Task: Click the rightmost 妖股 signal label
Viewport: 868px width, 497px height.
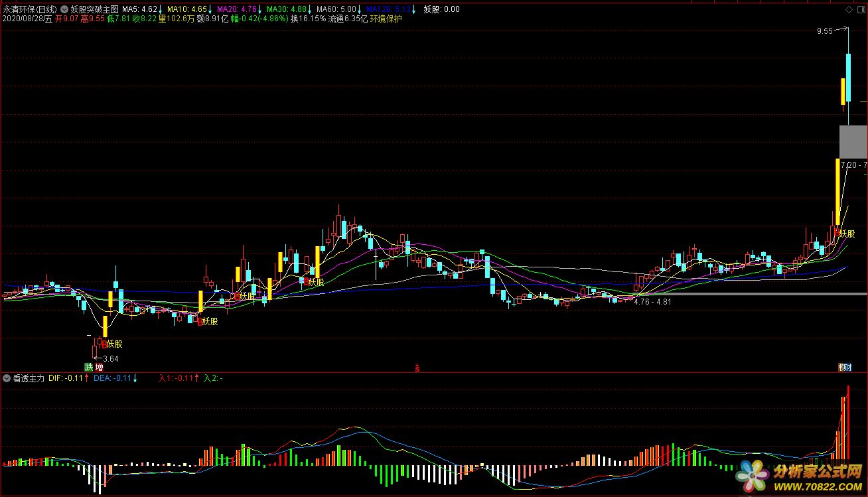Action: 847,234
